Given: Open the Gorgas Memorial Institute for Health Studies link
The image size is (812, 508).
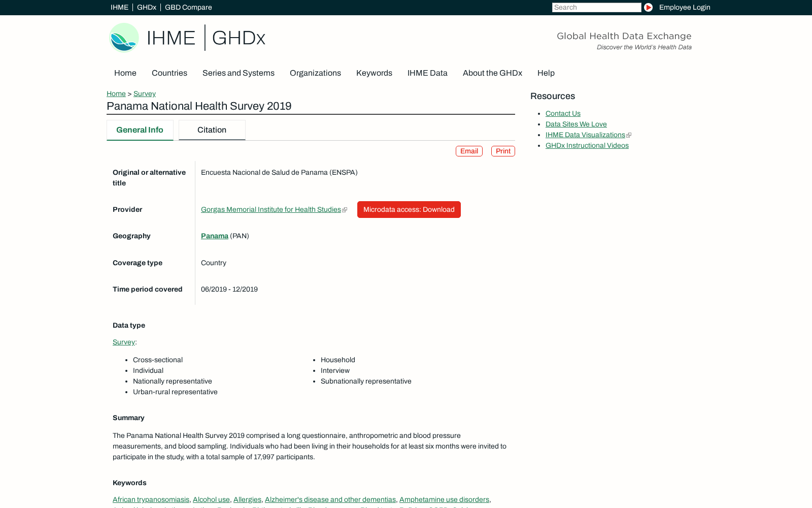Looking at the screenshot, I should coord(271,210).
